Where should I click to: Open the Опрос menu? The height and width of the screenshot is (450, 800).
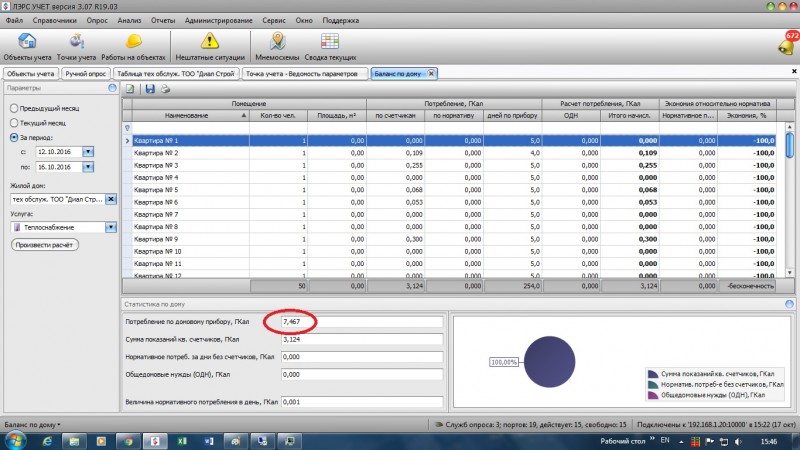97,20
